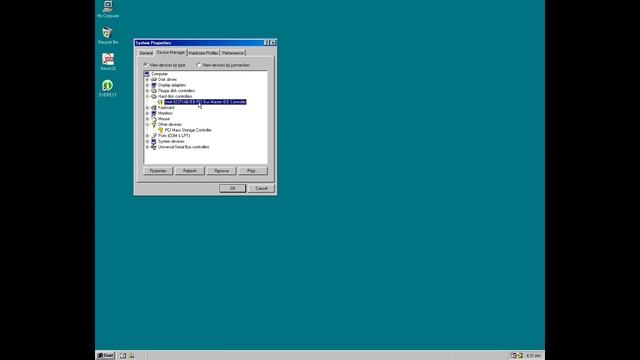
Task: Click the Disk drives category icon
Action: 153,80
